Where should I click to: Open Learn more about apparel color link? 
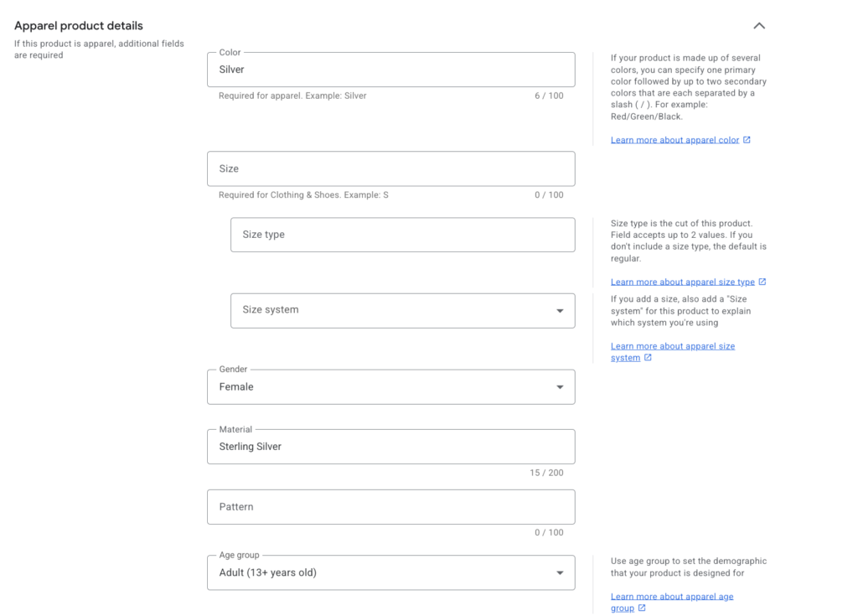(675, 140)
